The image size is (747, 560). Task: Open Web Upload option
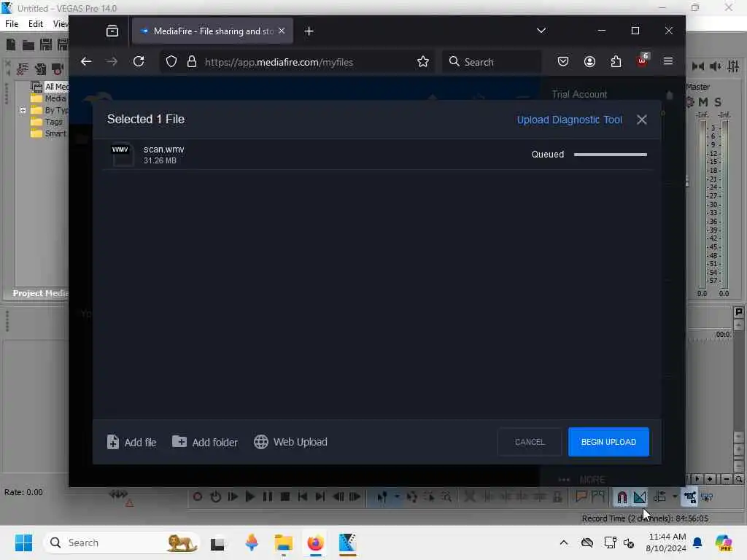point(290,442)
